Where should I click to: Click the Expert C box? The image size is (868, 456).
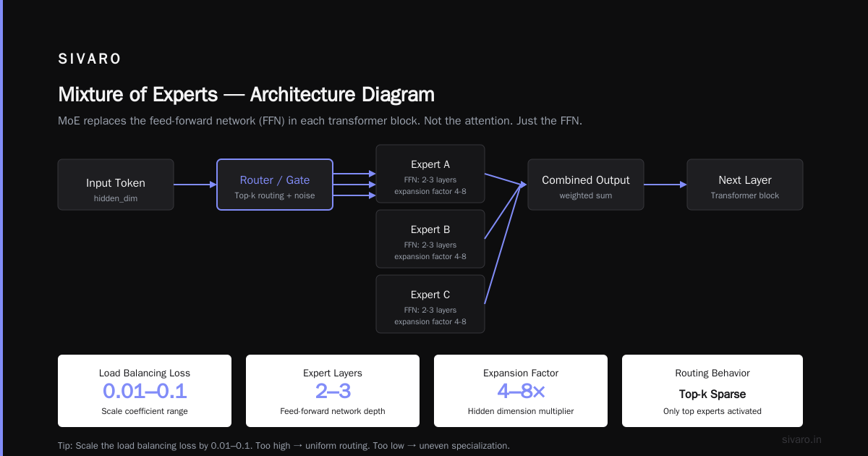(430, 304)
